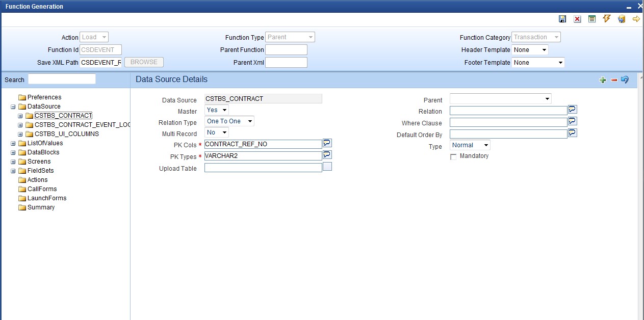Select the CSTBS_CONTRACT_EVENT_LOG tree item
This screenshot has width=644, height=320.
(82, 125)
